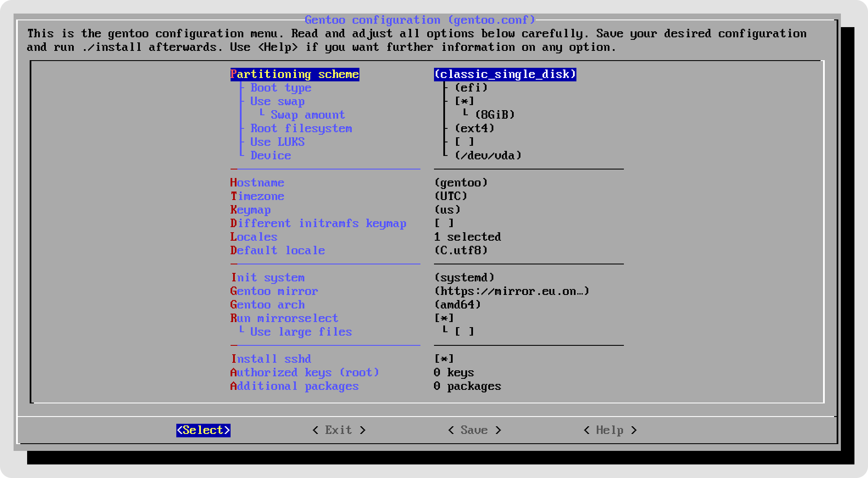Toggle Use large files checkbox
This screenshot has height=478, width=868.
[464, 332]
